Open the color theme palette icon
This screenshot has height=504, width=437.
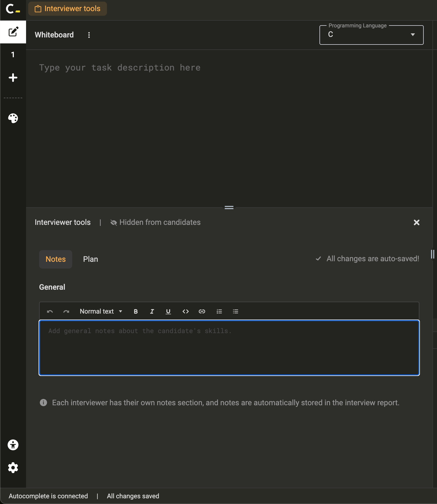pos(13,118)
